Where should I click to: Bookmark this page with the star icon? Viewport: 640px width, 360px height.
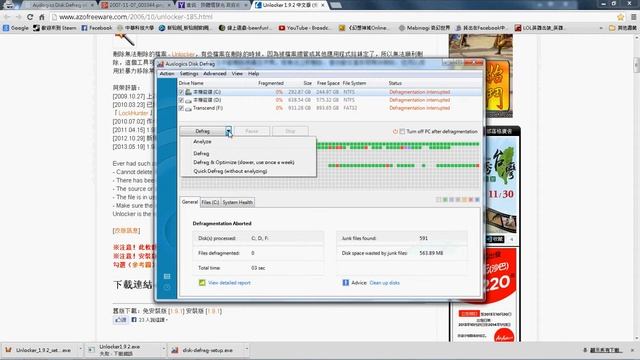click(x=621, y=17)
